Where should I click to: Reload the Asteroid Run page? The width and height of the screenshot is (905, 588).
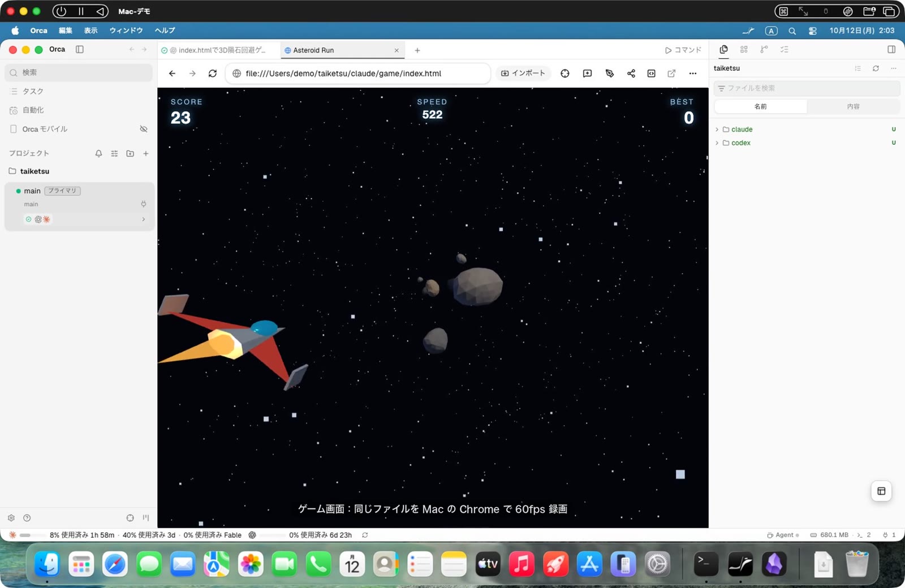pos(213,73)
